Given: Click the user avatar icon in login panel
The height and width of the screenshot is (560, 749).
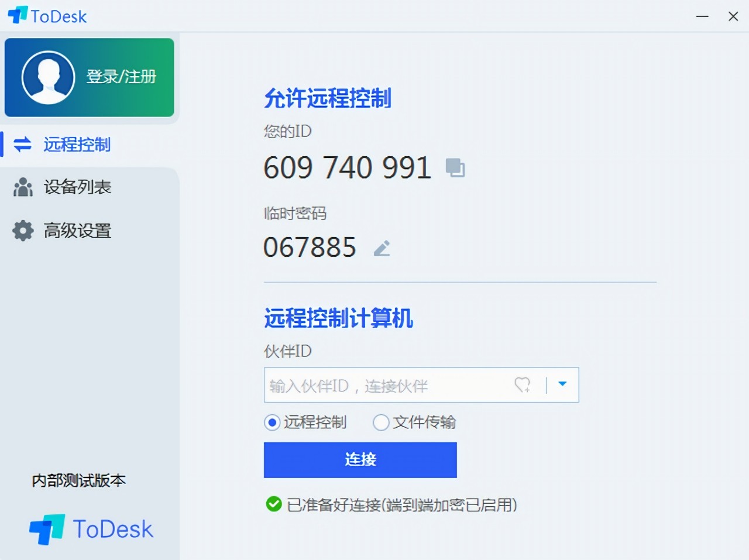Looking at the screenshot, I should (47, 77).
